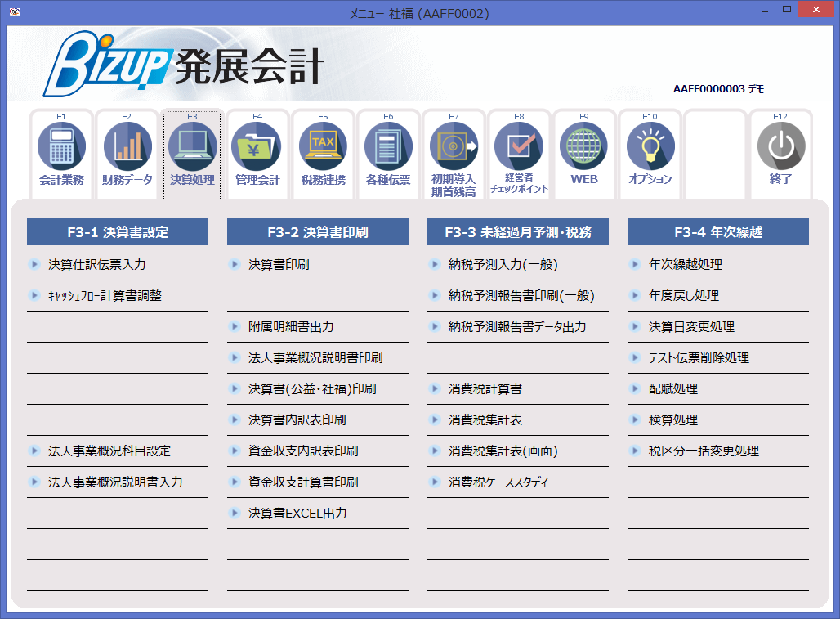The height and width of the screenshot is (619, 840).
Task: Click the 終了 (F12) power icon
Action: (781, 154)
